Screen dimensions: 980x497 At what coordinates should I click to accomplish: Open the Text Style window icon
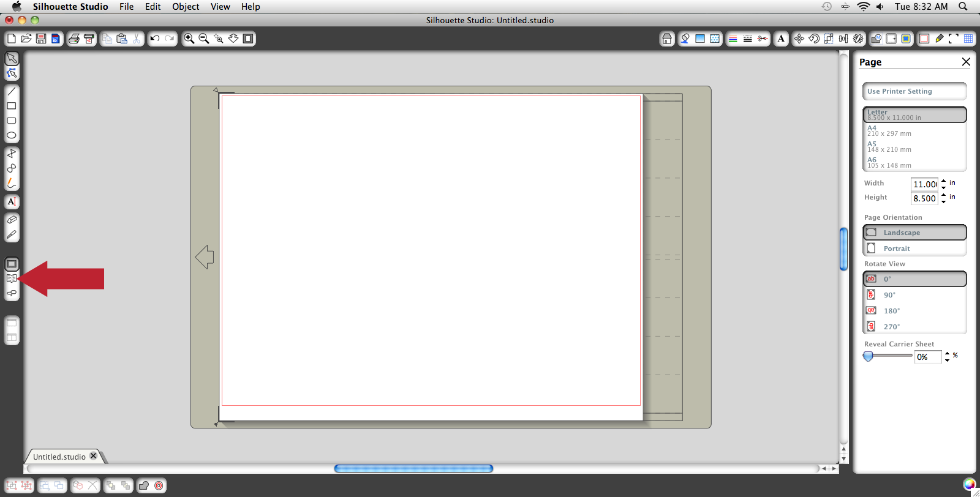pos(781,39)
